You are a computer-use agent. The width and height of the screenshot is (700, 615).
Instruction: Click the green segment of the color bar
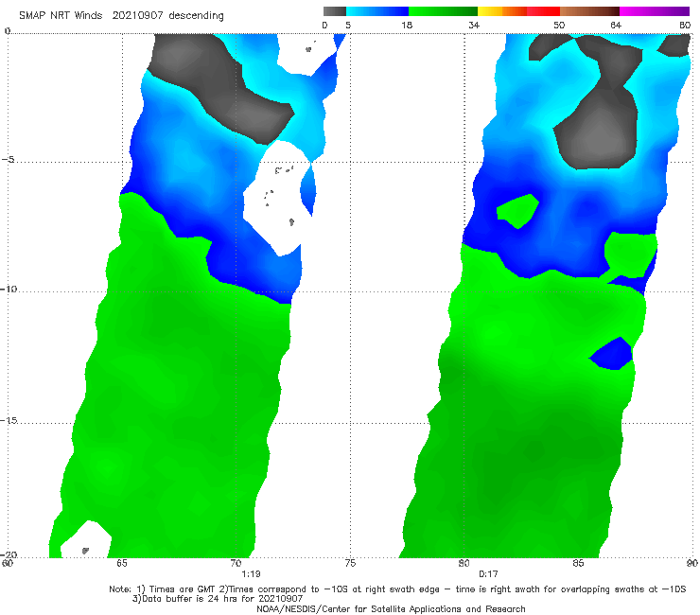coord(443,11)
